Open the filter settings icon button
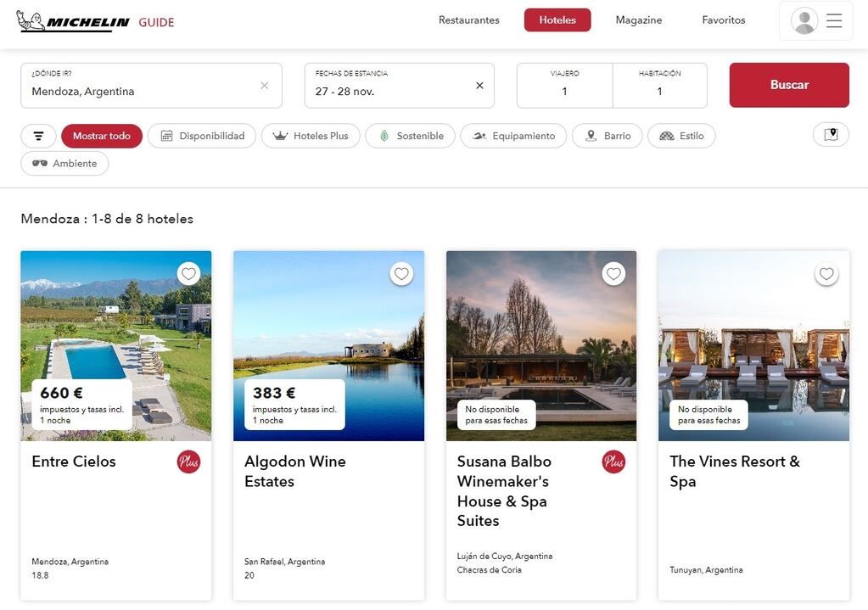The height and width of the screenshot is (610, 868). tap(38, 136)
